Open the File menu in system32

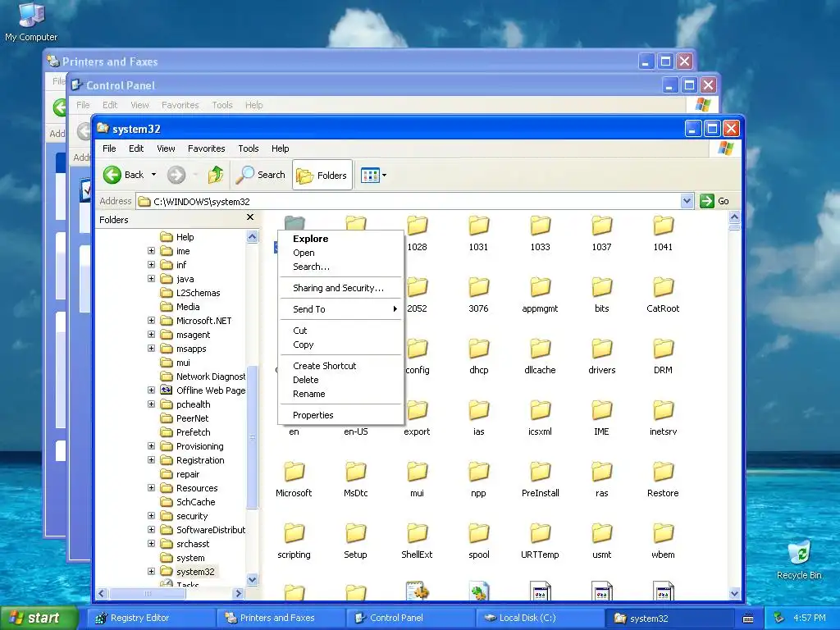click(109, 148)
